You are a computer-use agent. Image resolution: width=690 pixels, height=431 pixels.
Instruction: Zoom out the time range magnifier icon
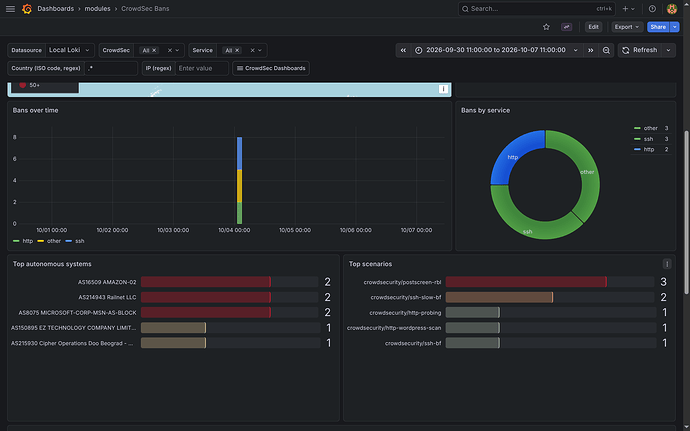click(x=606, y=50)
